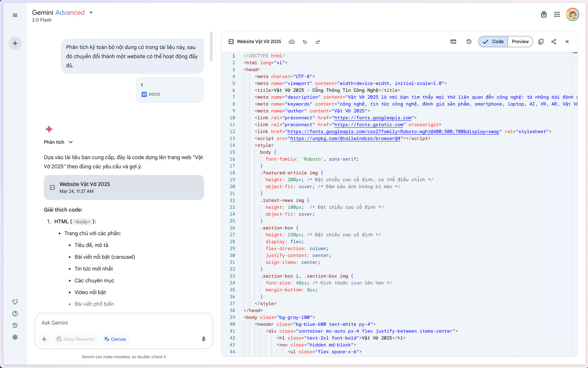Open the user account avatar

(x=573, y=14)
